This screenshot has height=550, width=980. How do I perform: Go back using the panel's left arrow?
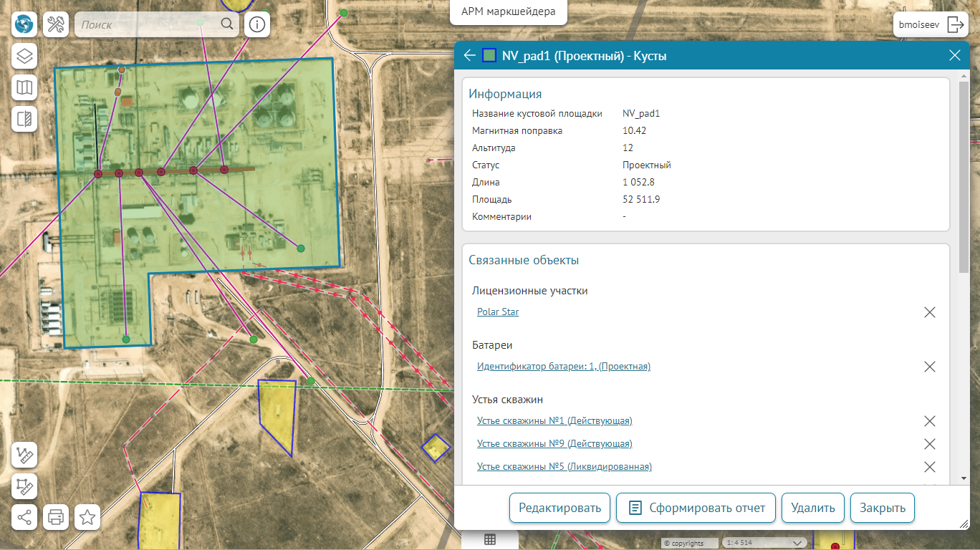pyautogui.click(x=470, y=56)
